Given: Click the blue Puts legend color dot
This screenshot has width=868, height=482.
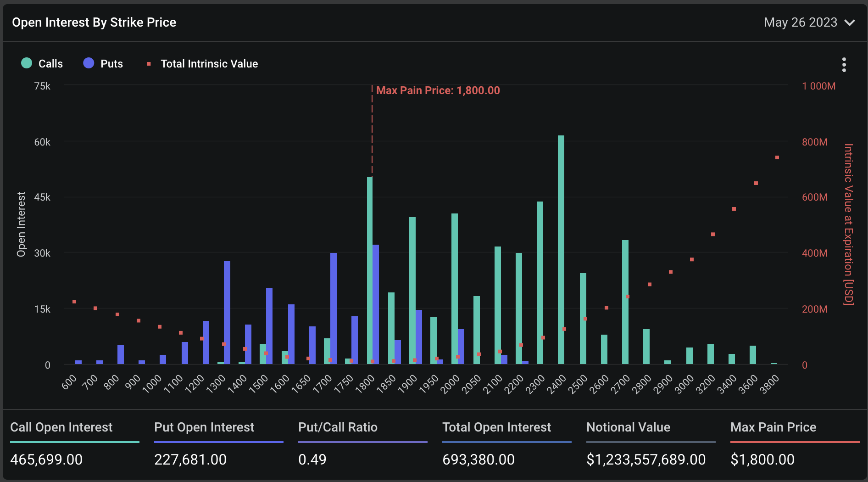Looking at the screenshot, I should point(89,63).
